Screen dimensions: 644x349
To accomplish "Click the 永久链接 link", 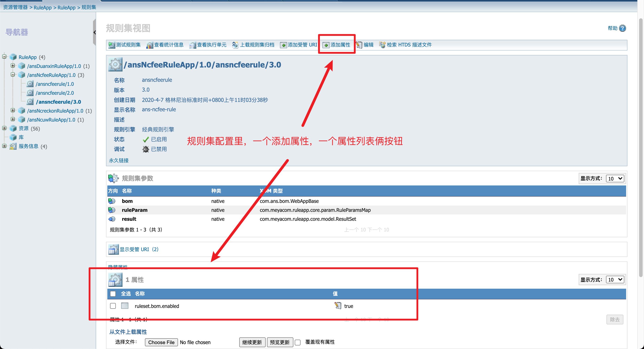I will point(119,160).
